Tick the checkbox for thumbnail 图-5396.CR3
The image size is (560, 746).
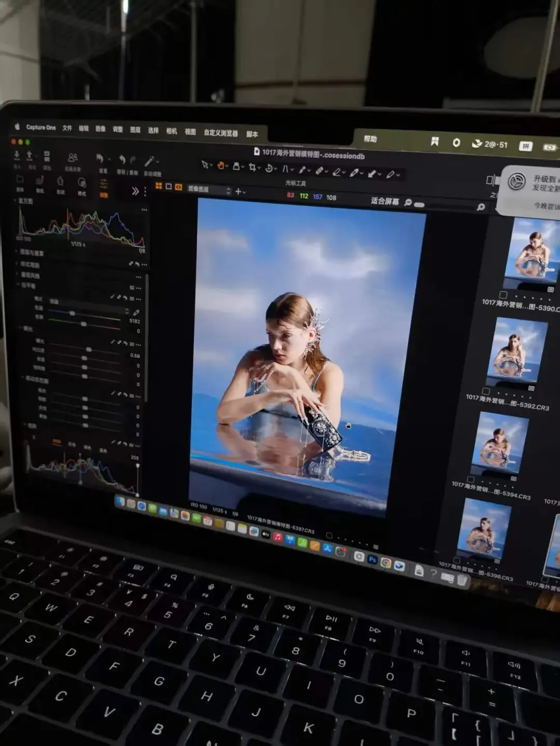click(457, 560)
